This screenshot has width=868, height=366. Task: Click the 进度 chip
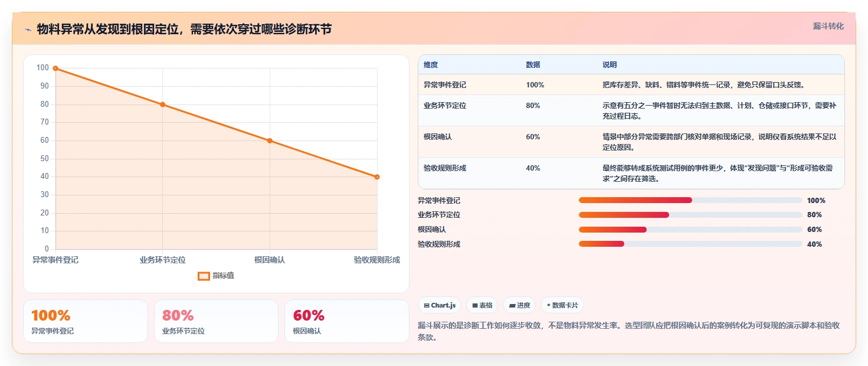pyautogui.click(x=519, y=305)
